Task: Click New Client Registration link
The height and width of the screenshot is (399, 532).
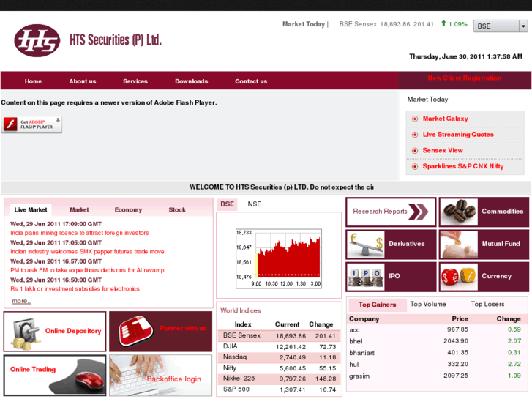Action: (x=465, y=78)
